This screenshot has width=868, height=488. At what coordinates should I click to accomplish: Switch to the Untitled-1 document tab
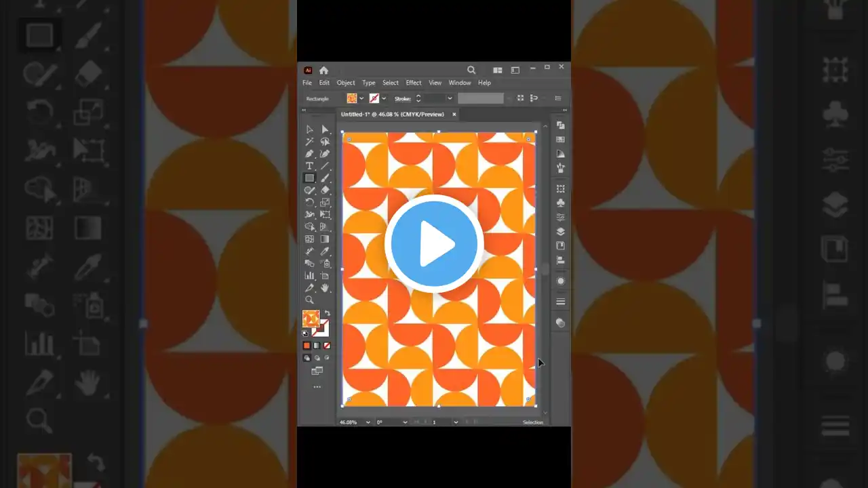coord(393,115)
